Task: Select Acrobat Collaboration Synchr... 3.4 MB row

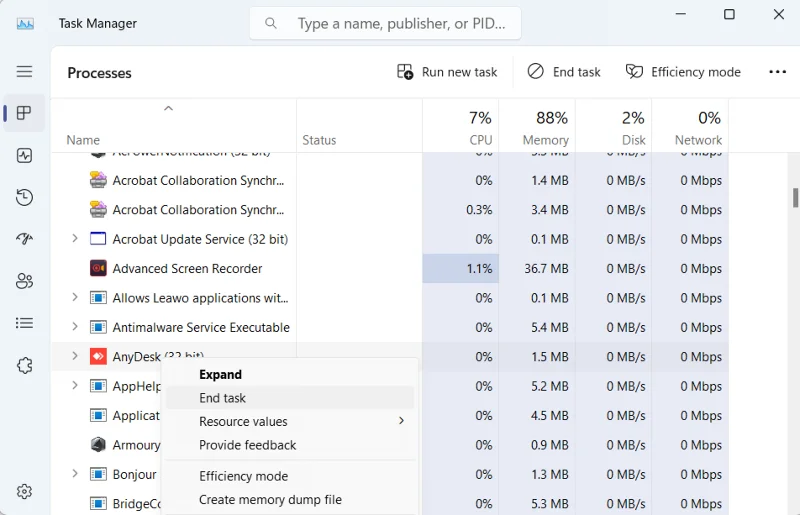Action: click(390, 210)
